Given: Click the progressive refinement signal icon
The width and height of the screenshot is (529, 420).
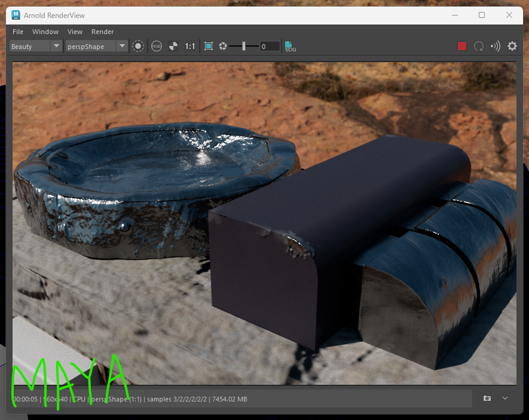Looking at the screenshot, I should point(495,46).
